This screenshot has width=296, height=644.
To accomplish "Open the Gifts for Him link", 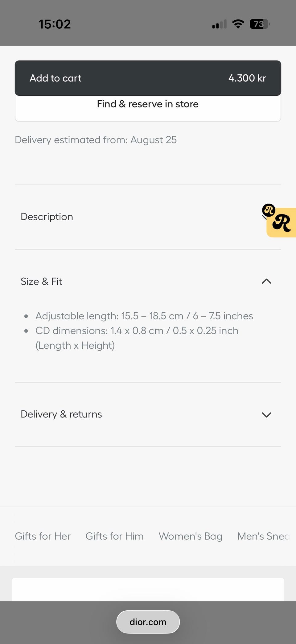I will pos(115,536).
